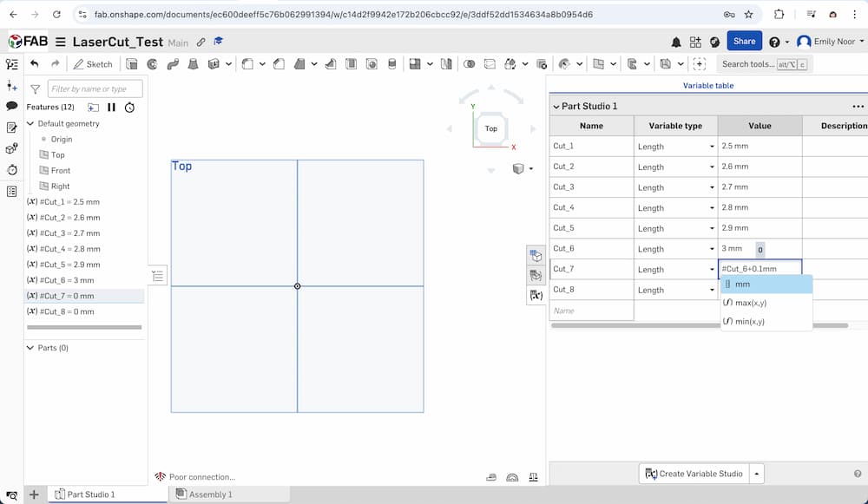Select the Transform tool

510,64
